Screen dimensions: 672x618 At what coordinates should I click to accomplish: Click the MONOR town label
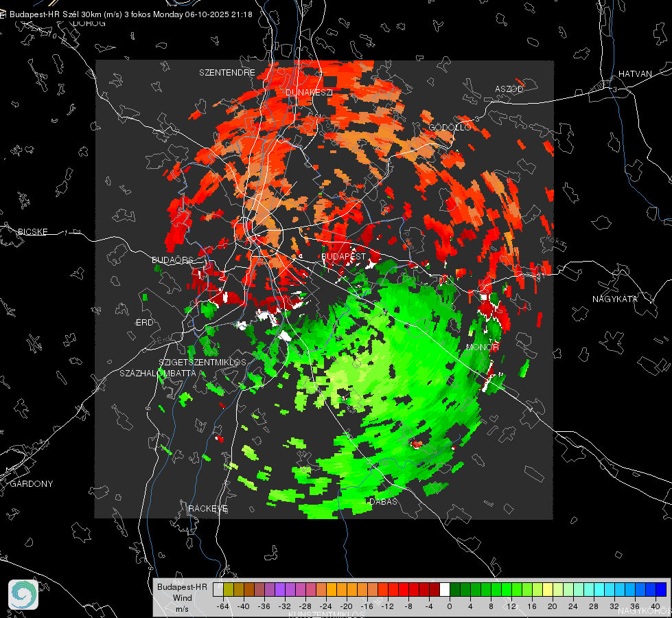coord(483,347)
